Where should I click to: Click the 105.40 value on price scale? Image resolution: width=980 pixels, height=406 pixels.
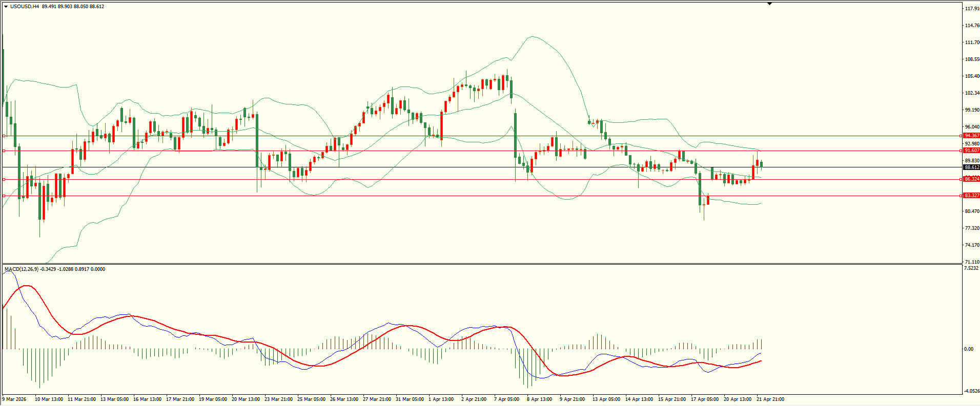pos(972,76)
